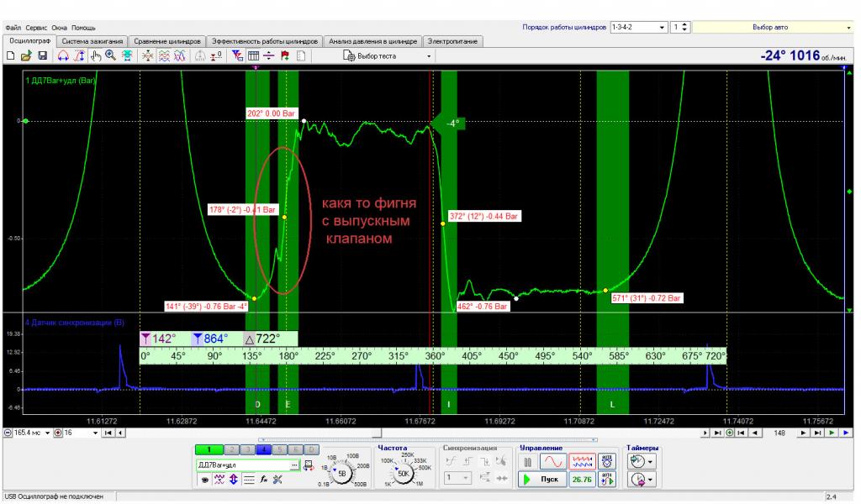861x504 pixels.
Task: Click the center-waveform crosshair icon
Action: coord(148,56)
